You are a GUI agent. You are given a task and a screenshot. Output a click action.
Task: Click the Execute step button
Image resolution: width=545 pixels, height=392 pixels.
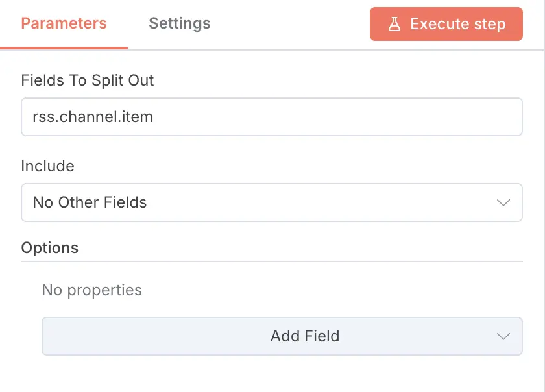pyautogui.click(x=446, y=24)
